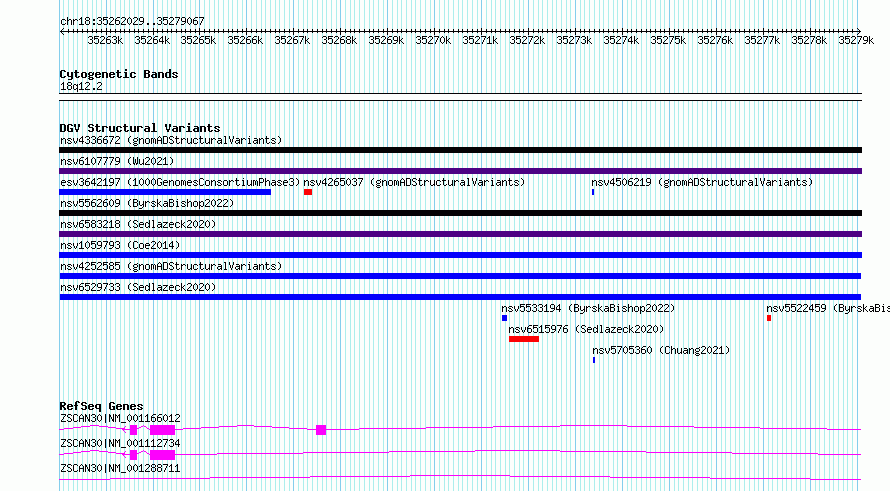Image resolution: width=890 pixels, height=491 pixels.
Task: Open nsv5705360 (Chuang2021) label
Action: (661, 350)
